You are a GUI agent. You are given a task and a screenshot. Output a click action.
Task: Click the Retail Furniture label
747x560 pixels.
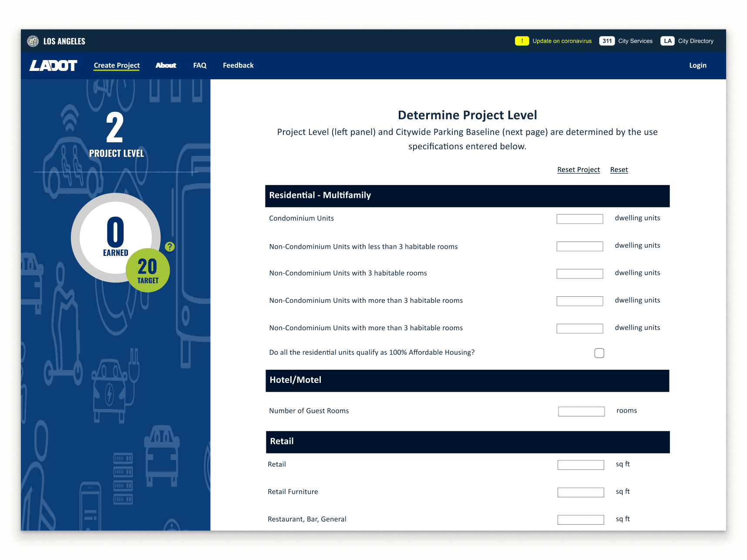tap(293, 492)
